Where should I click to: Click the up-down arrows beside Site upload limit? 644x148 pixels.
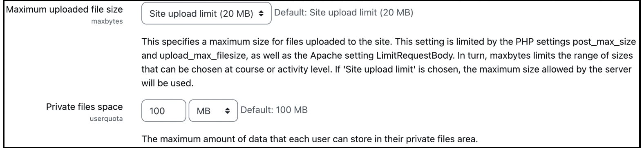coord(262,14)
